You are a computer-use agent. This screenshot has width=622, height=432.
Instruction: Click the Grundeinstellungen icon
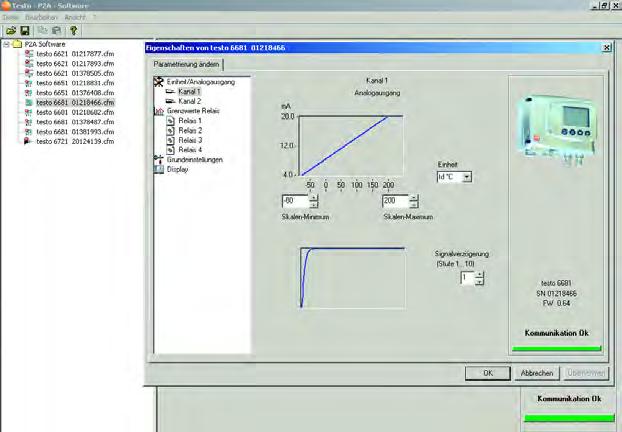pos(159,159)
